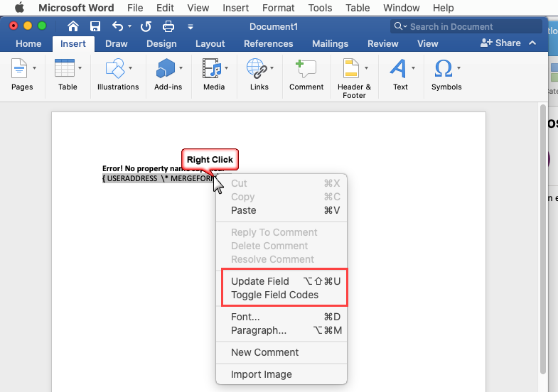This screenshot has width=558, height=392.
Task: Insert a new Comment from ribbon
Action: [306, 75]
